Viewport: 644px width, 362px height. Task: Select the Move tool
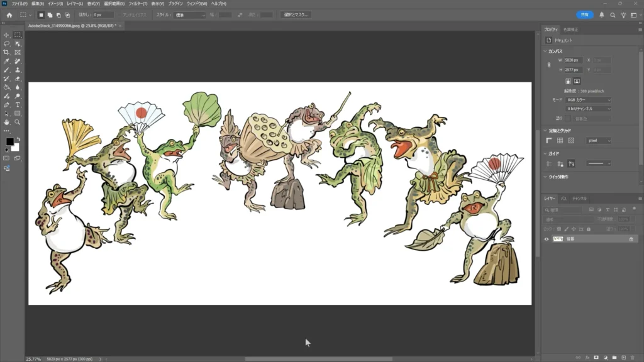(x=6, y=35)
